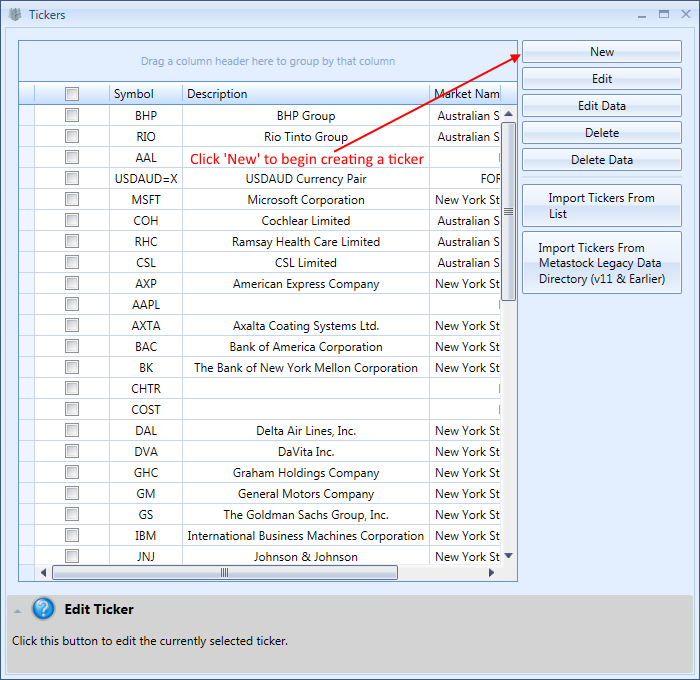Click the Tickers window title icon
This screenshot has width=700, height=680.
tap(15, 15)
